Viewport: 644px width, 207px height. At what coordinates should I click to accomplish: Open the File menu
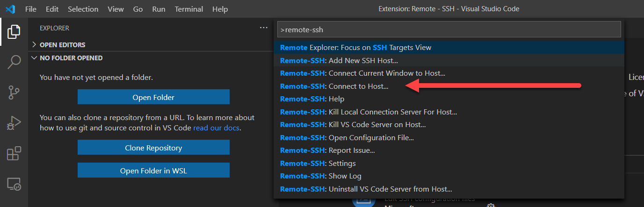click(x=31, y=9)
